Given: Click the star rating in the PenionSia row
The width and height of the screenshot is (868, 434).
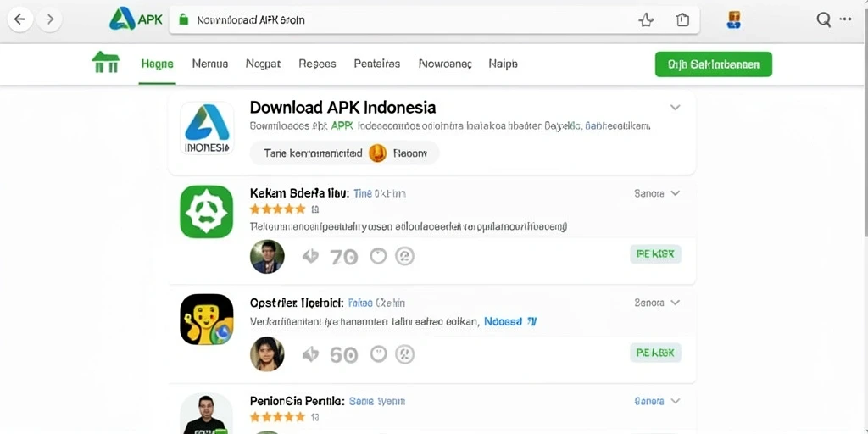Looking at the screenshot, I should pos(277,417).
